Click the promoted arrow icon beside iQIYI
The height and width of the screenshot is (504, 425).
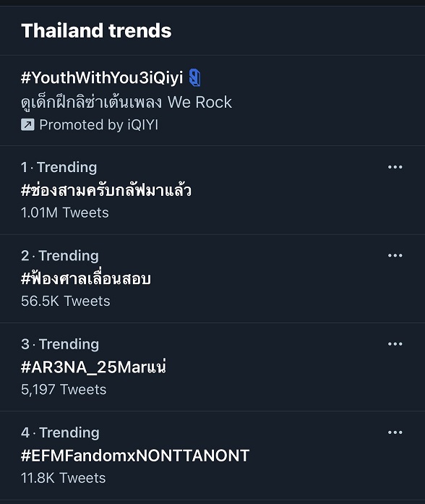(x=27, y=124)
